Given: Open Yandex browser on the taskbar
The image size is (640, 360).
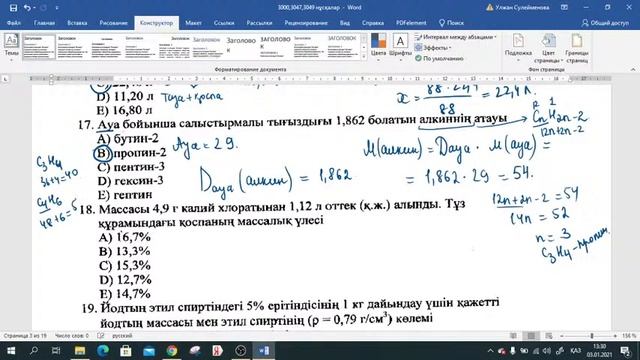Looking at the screenshot, I should coord(218,351).
